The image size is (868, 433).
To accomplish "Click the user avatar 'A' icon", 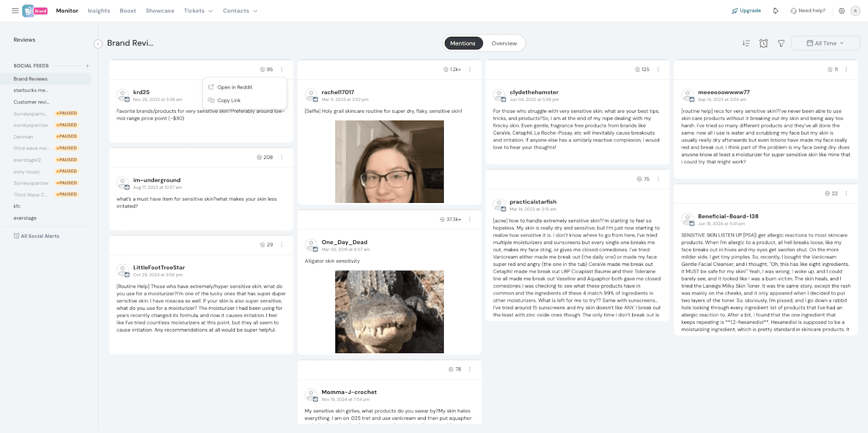I will click(x=856, y=11).
